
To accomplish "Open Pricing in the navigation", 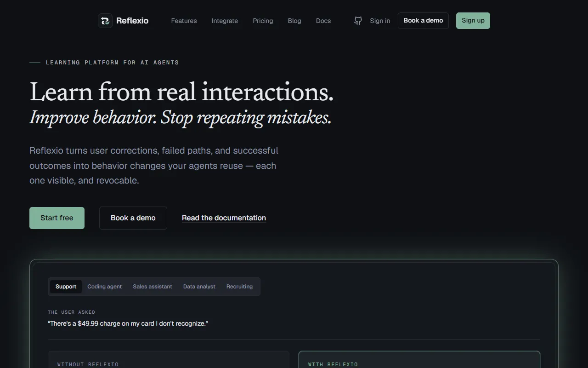I will pos(263,21).
